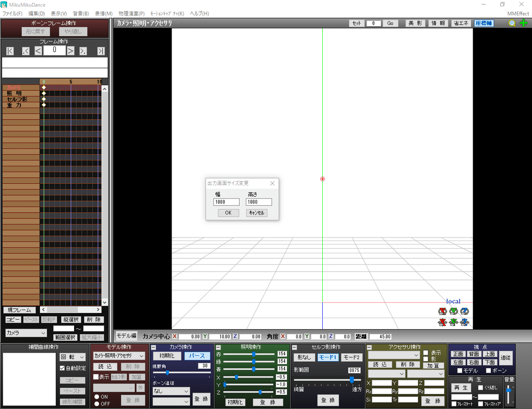Open the accessory selection dropdown

[x=394, y=355]
